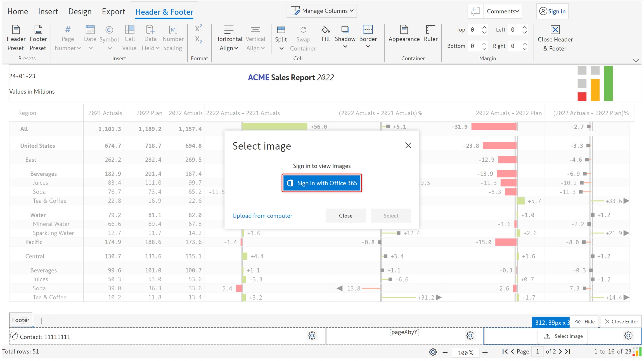Viewport: 644px width, 361px height.
Task: Hide the footer editor
Action: pyautogui.click(x=585, y=322)
